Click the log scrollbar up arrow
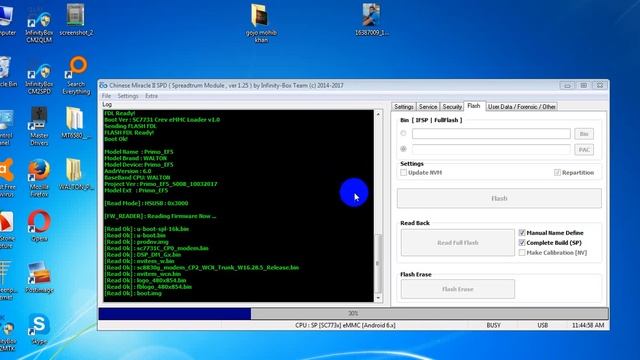Viewport: 640px width, 360px height. click(x=378, y=114)
